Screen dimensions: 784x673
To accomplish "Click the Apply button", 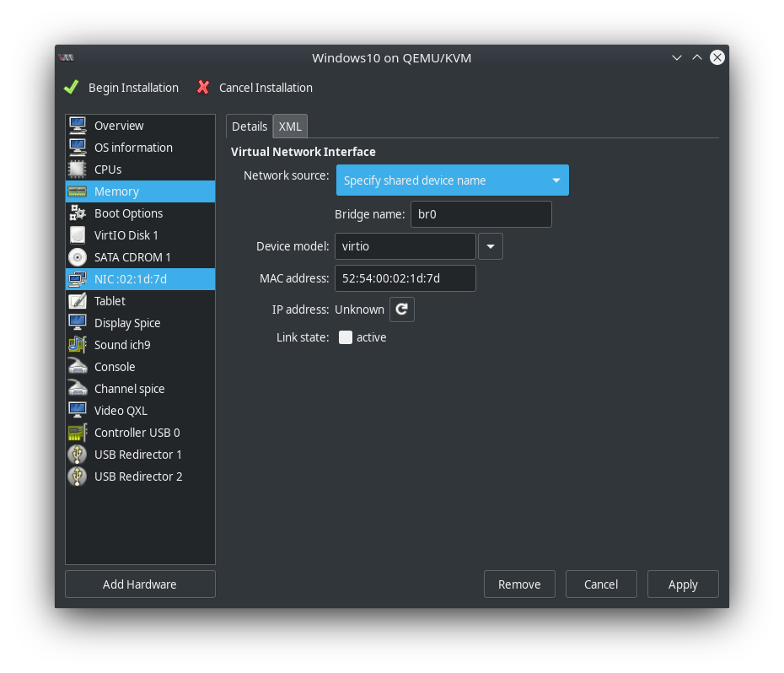I will pos(683,584).
